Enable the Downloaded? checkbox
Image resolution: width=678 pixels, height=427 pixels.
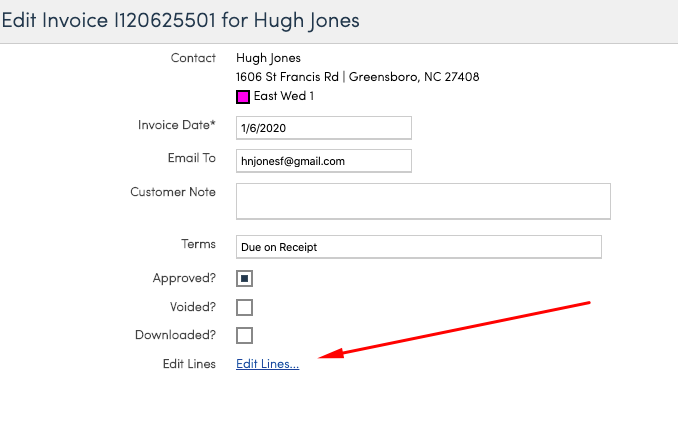(244, 335)
